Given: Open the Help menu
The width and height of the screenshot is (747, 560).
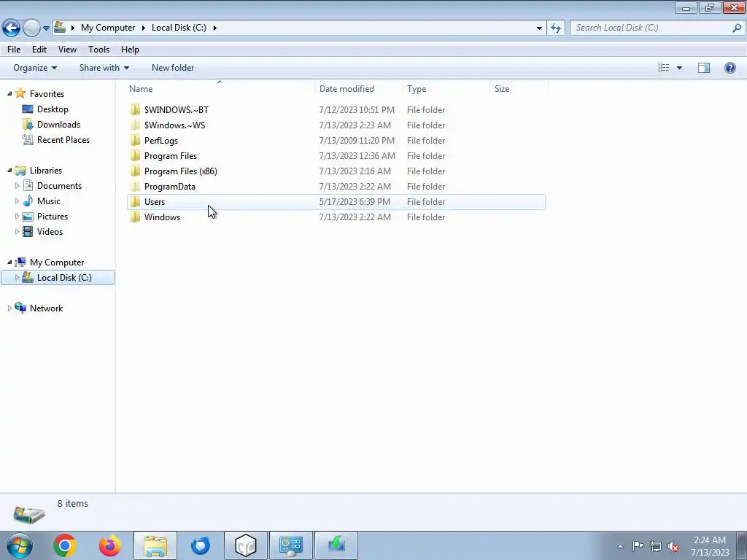Looking at the screenshot, I should tap(130, 50).
